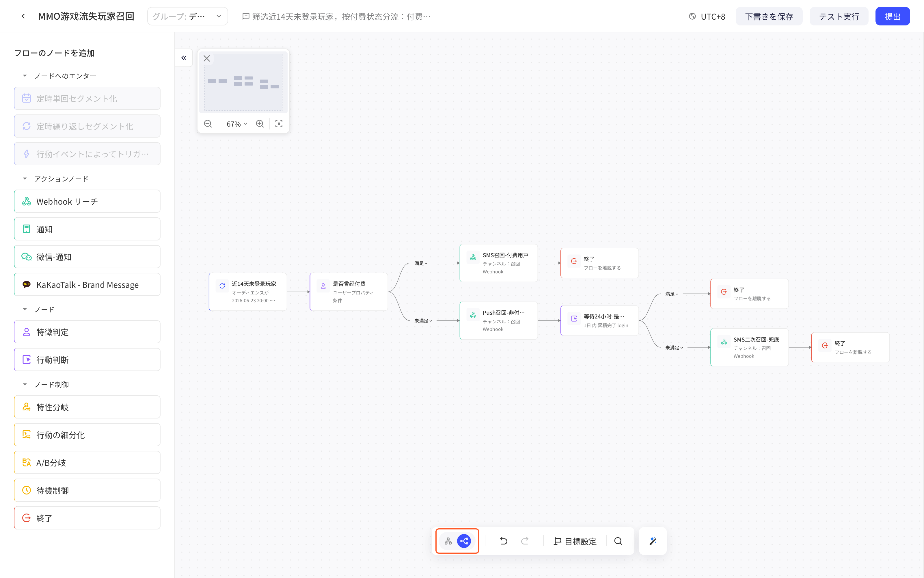The width and height of the screenshot is (924, 578).
Task: Submit the flow with 提出
Action: pyautogui.click(x=892, y=16)
